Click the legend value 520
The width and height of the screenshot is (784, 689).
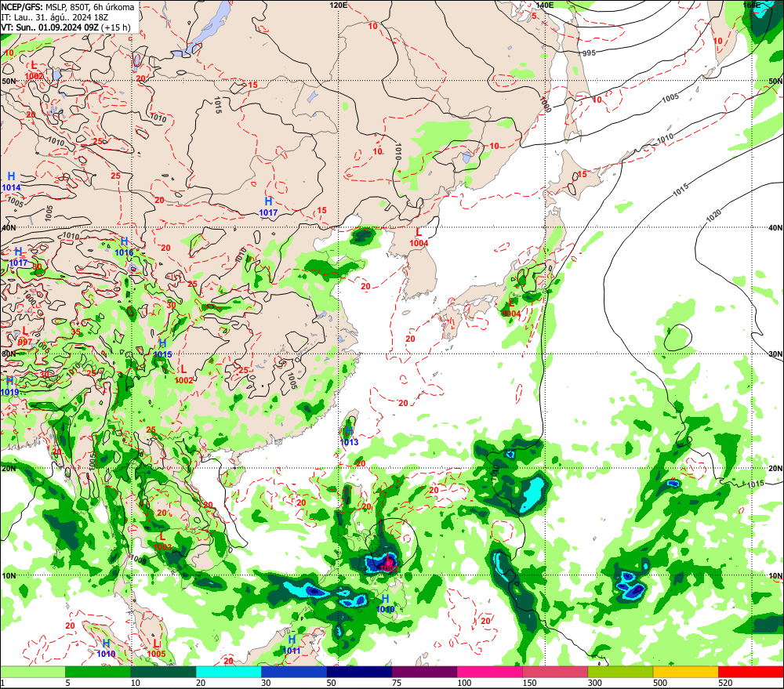click(725, 683)
